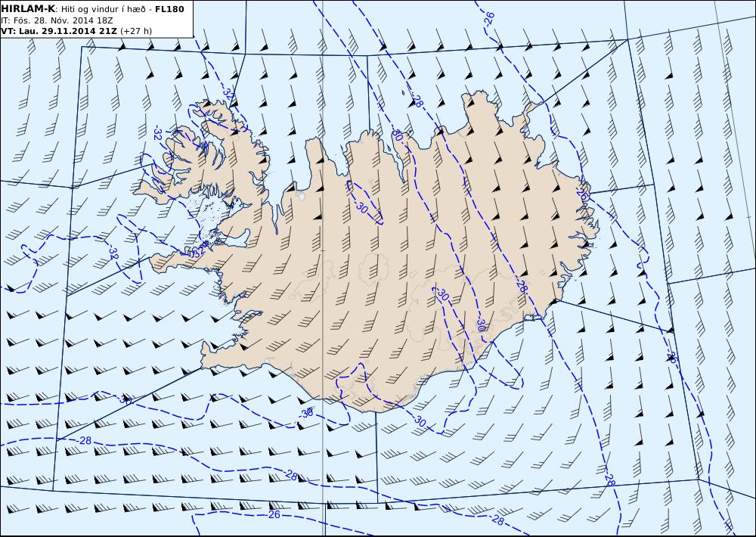Click the -28 label on the southwest sea contour

coord(85,440)
